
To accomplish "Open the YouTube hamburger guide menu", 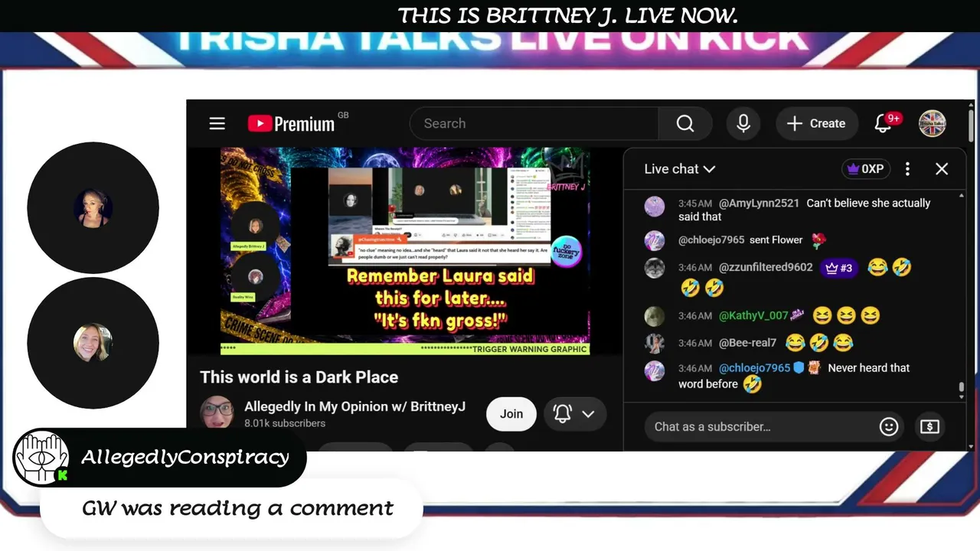I will tap(217, 123).
